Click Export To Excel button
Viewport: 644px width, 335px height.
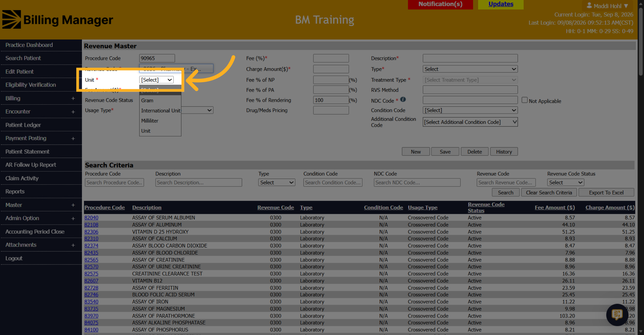click(606, 193)
